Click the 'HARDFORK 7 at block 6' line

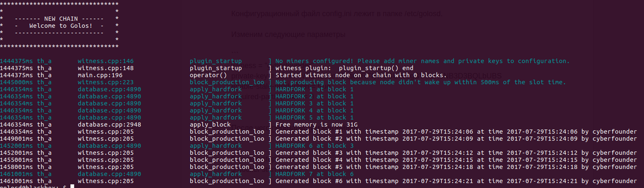tap(314, 174)
